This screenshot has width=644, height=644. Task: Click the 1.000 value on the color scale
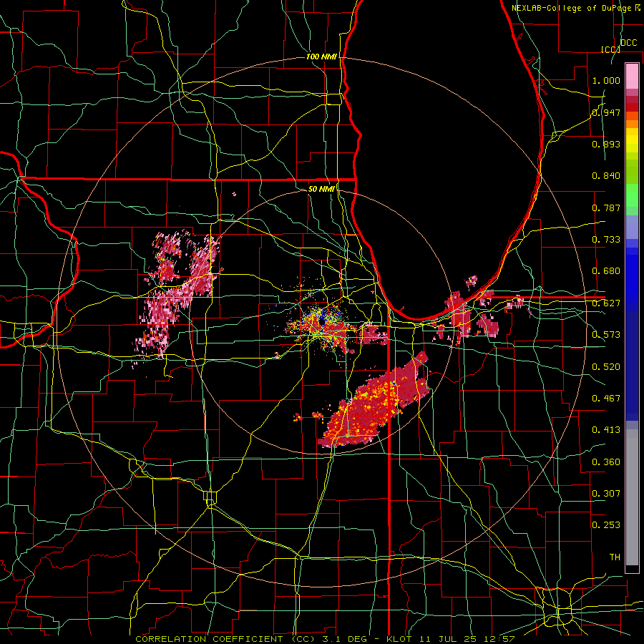tap(606, 80)
